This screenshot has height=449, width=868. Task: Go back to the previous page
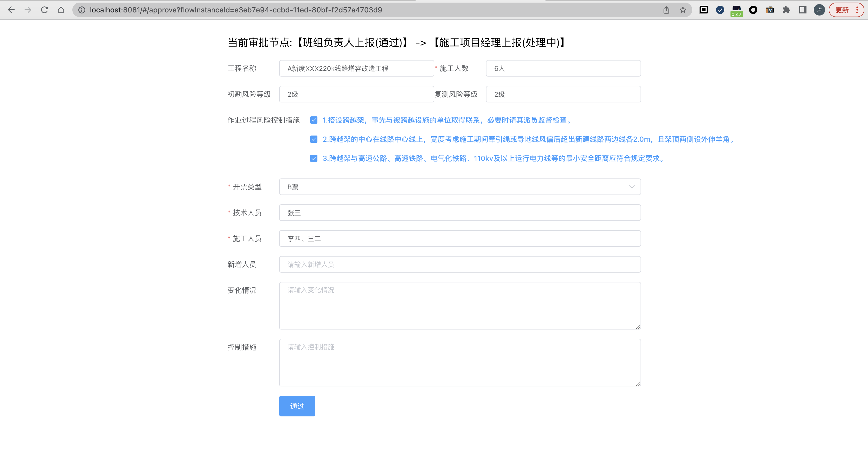coord(11,10)
